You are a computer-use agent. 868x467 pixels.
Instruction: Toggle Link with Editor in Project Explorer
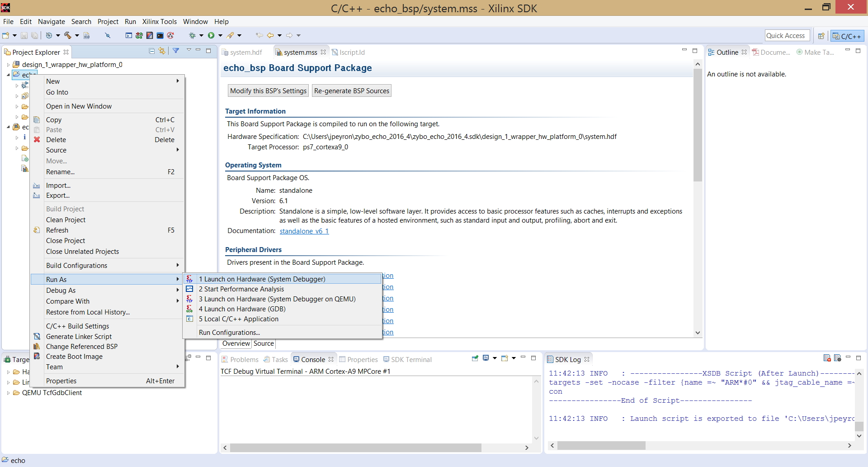coord(162,51)
